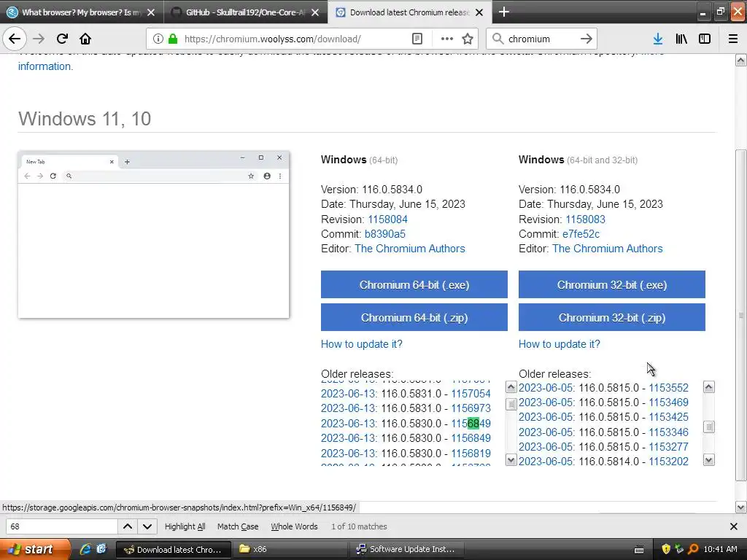Open older release 1156973 link
The width and height of the screenshot is (747, 560).
pos(471,408)
